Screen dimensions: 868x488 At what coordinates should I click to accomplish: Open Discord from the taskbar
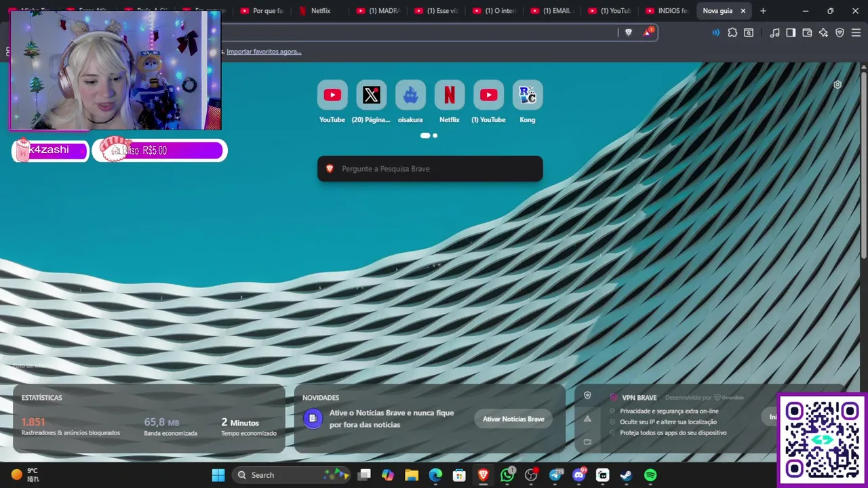pos(579,475)
